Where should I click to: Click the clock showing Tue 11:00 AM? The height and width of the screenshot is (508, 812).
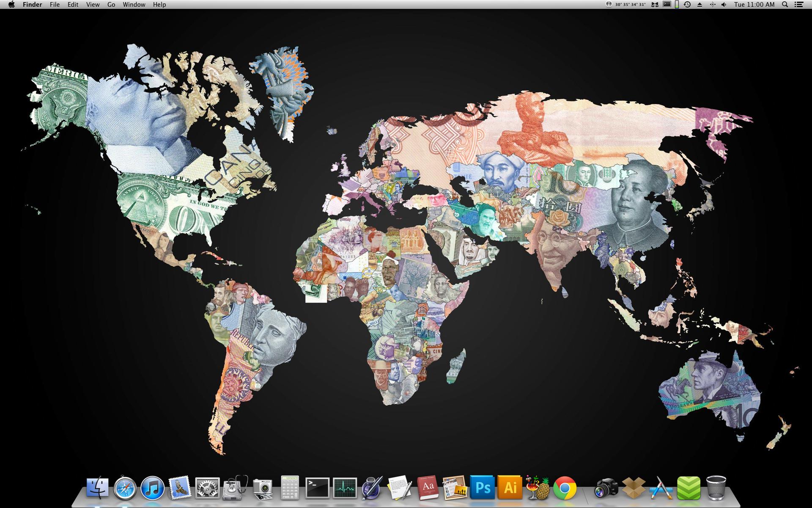pyautogui.click(x=754, y=5)
